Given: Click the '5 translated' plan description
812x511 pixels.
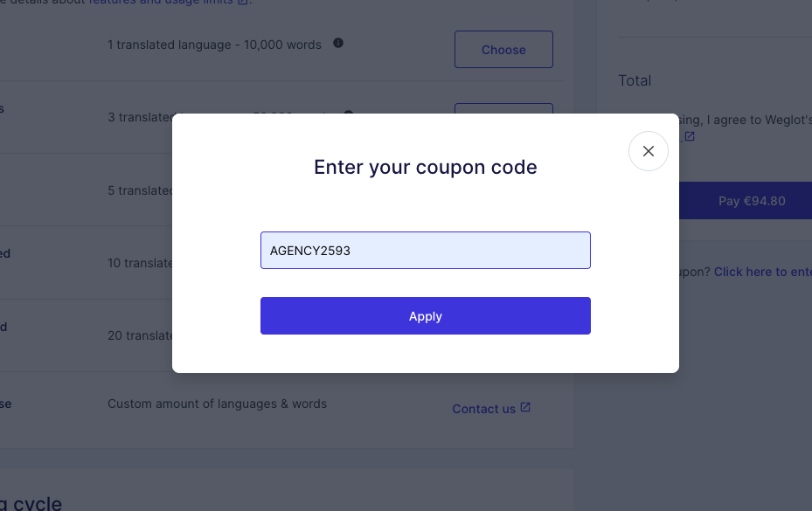Looking at the screenshot, I should (140, 190).
